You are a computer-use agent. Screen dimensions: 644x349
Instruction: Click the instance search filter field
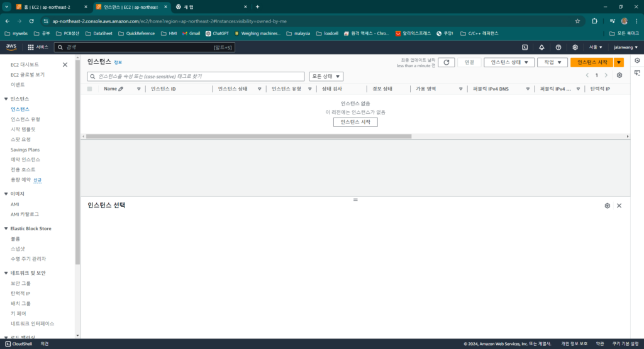click(196, 76)
